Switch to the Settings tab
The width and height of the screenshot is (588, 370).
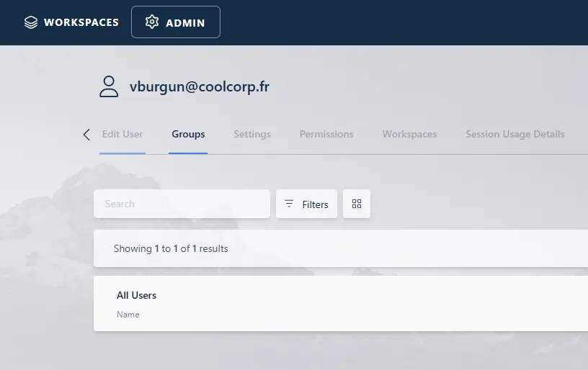point(252,135)
